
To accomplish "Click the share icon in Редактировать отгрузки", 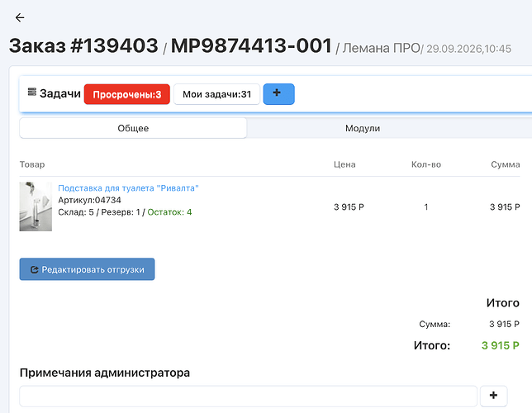I will 34,270.
